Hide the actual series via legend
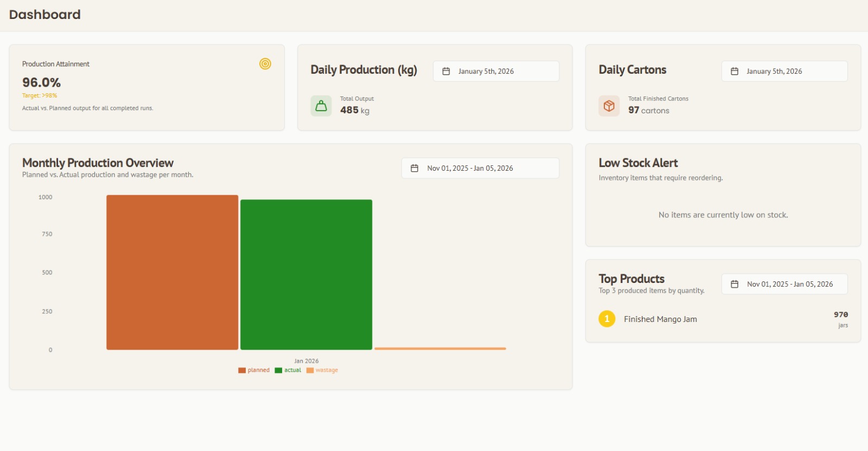 pos(288,370)
